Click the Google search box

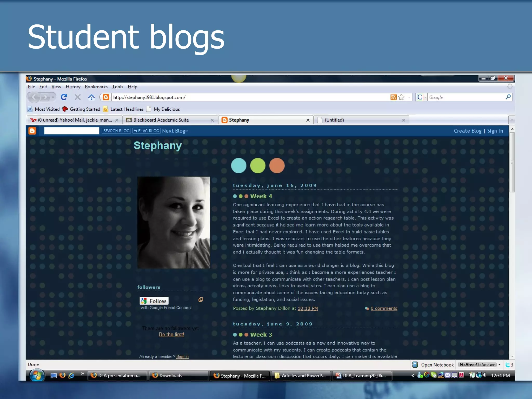pos(466,97)
